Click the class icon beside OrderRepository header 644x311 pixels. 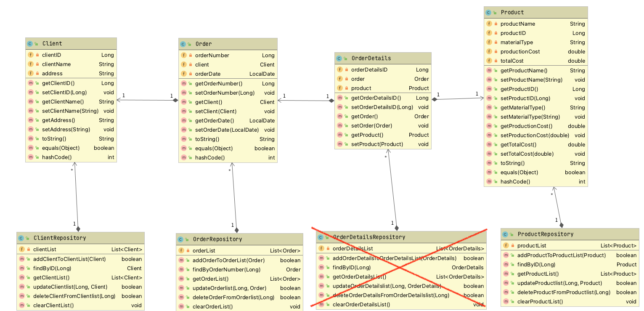pos(180,239)
